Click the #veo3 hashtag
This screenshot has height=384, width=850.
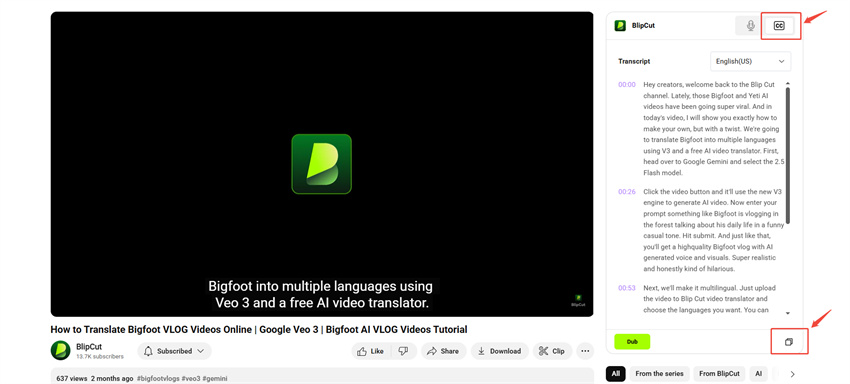click(x=191, y=379)
